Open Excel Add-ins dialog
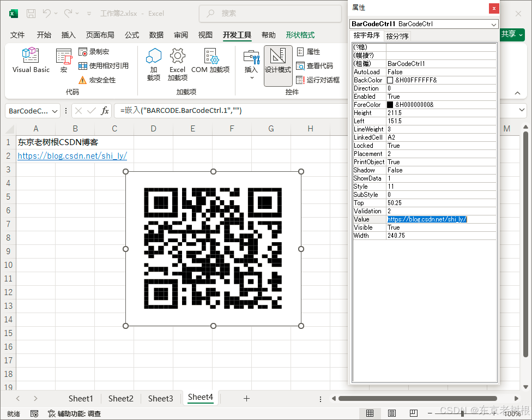This screenshot has height=420, width=532. 178,64
